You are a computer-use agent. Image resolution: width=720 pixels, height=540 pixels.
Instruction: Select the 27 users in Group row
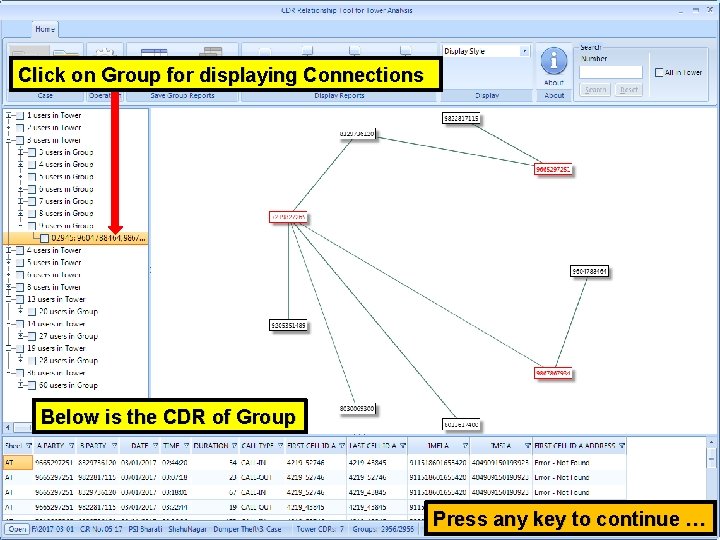coord(68,336)
